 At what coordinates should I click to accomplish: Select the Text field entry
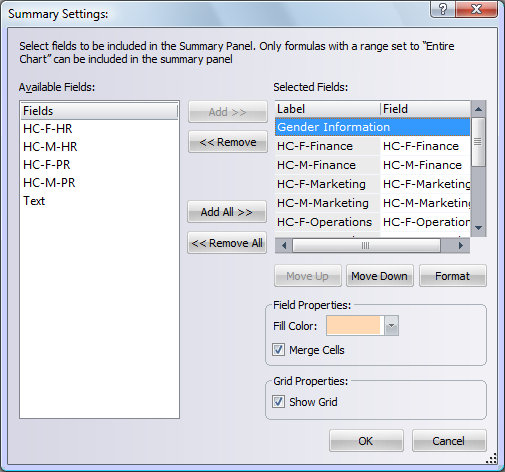(x=99, y=201)
